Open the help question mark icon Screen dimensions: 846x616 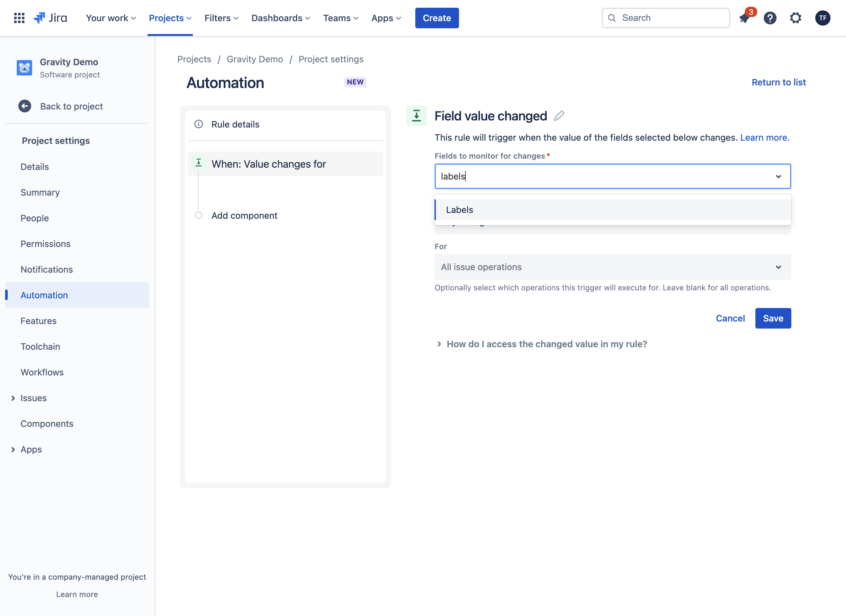[x=770, y=18]
